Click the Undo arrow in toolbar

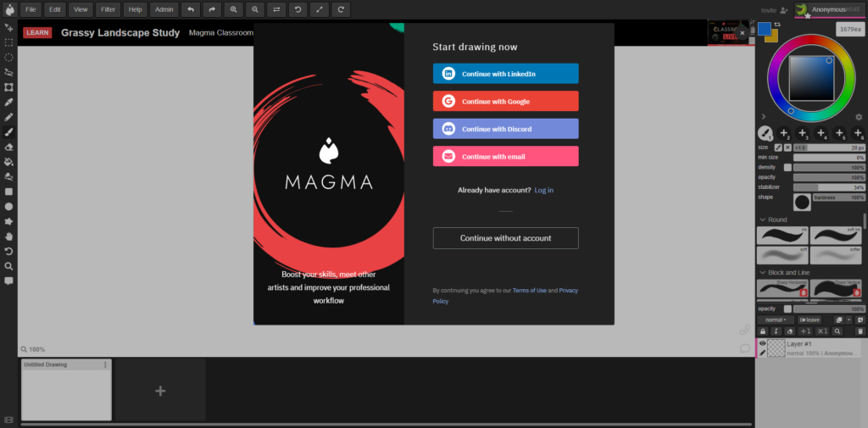click(x=190, y=9)
